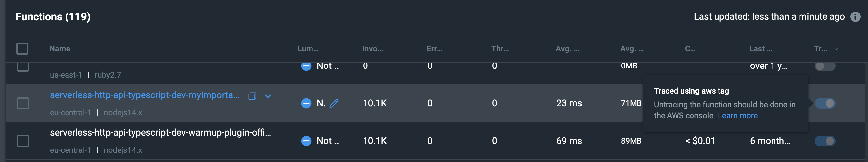Click the edit pencil icon in myImporta row
The image size is (868, 162).
click(x=334, y=103)
